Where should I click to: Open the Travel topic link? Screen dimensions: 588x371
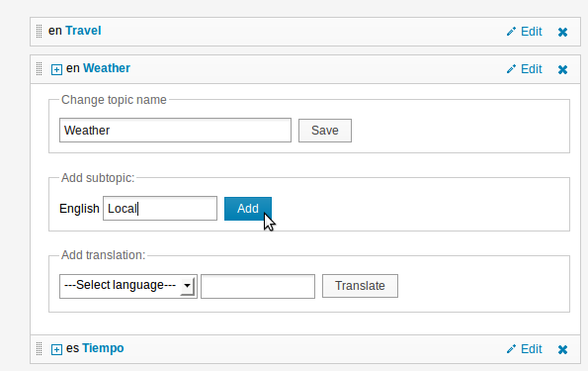tap(83, 31)
